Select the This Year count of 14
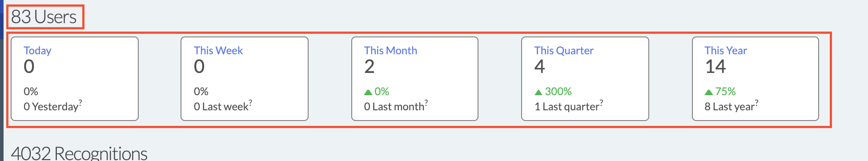The height and width of the screenshot is (161, 868). (715, 67)
